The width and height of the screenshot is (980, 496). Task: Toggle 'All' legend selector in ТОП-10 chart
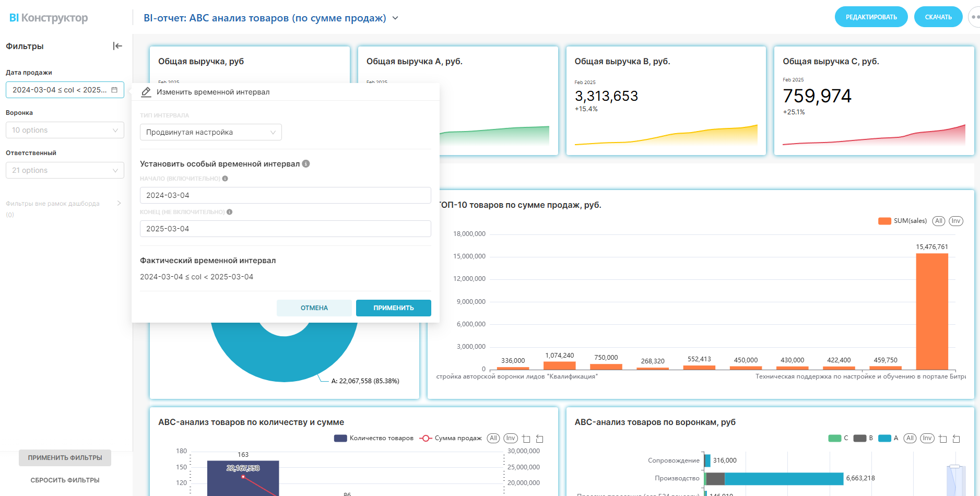(938, 221)
